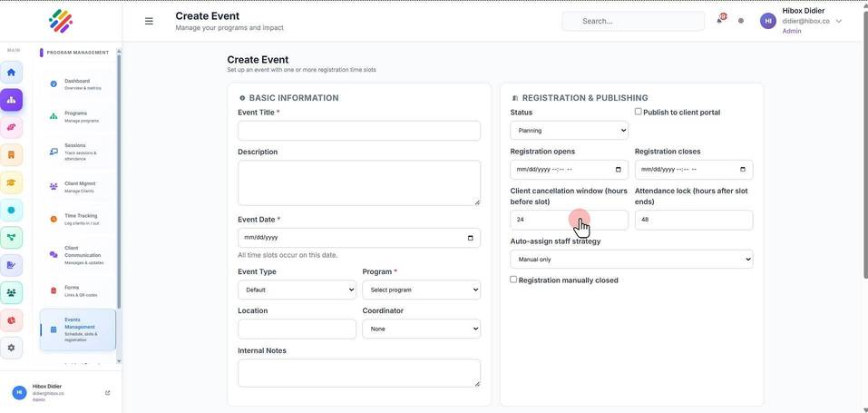This screenshot has height=413, width=868.
Task: Go to Forms menu item
Action: (x=77, y=291)
